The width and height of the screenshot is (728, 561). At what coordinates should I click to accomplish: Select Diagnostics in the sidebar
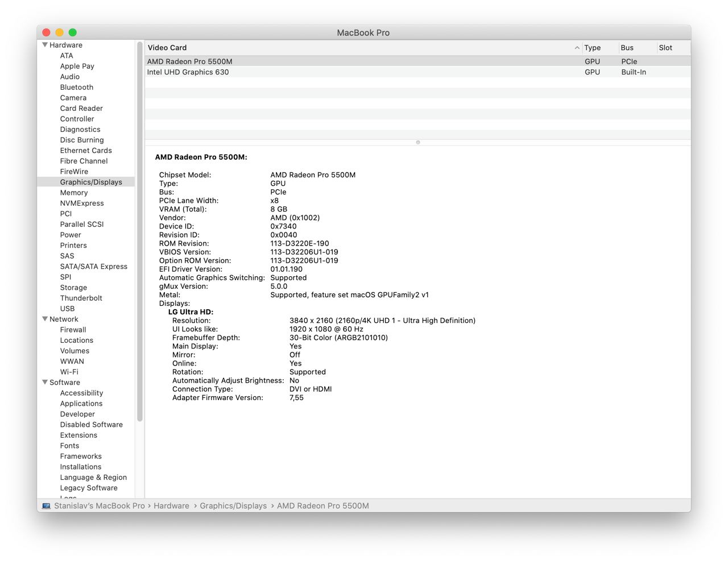pyautogui.click(x=80, y=129)
